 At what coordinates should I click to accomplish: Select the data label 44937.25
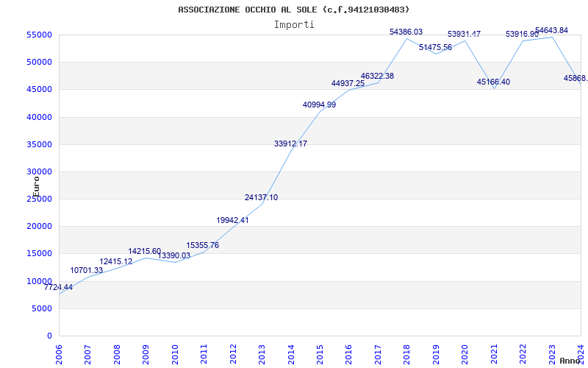point(348,83)
